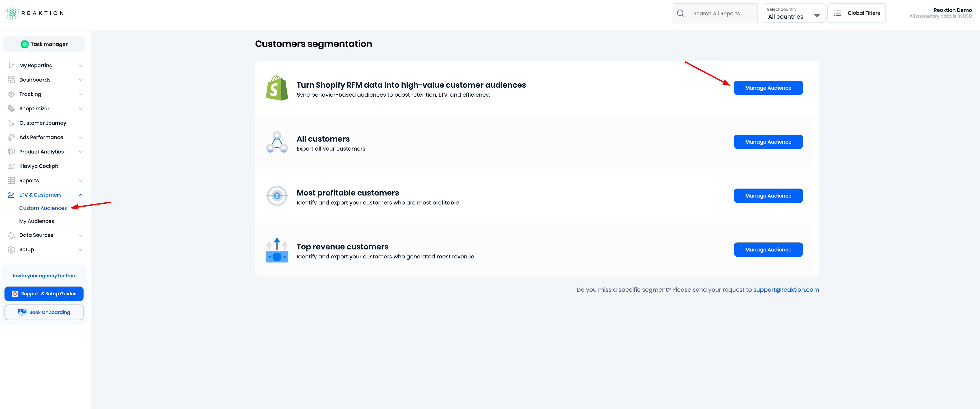Click the Most profitable customers target icon
Image resolution: width=980 pixels, height=409 pixels.
click(x=277, y=196)
